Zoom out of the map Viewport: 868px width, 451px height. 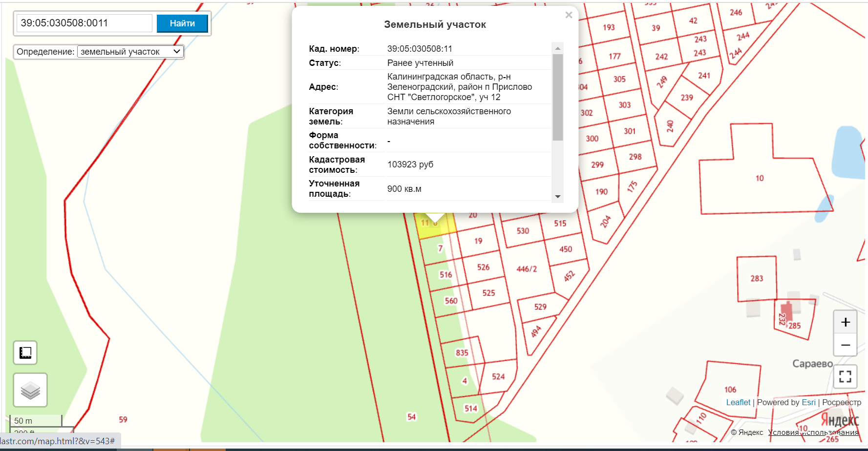[845, 345]
